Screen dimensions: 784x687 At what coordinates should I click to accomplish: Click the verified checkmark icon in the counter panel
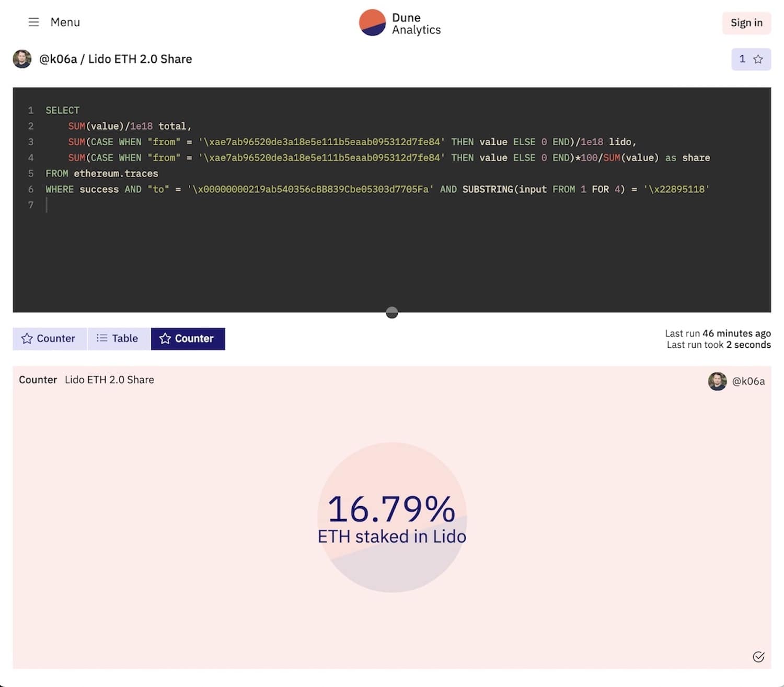click(758, 657)
